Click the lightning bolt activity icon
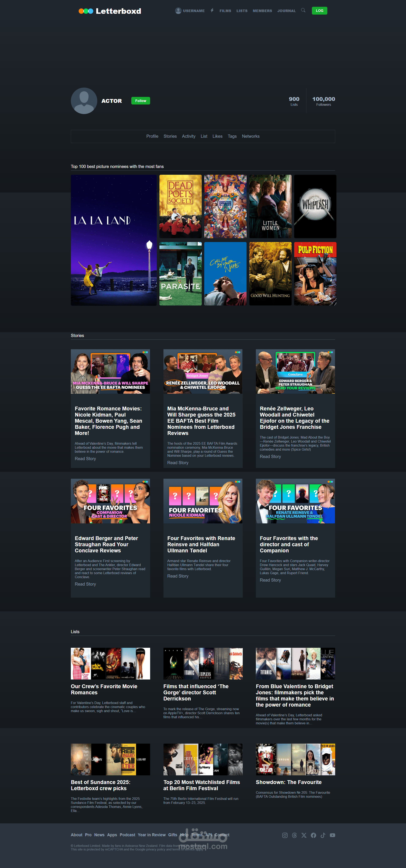This screenshot has height=868, width=406. [212, 10]
